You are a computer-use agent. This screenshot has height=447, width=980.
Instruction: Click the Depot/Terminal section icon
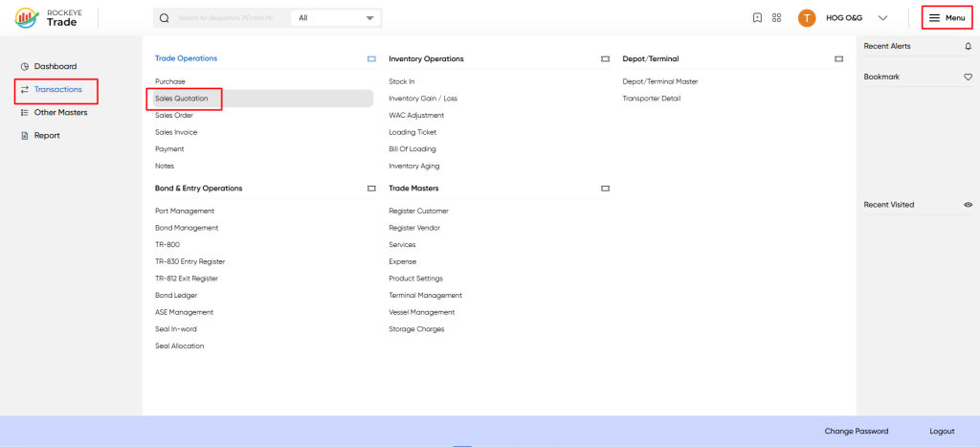[838, 58]
